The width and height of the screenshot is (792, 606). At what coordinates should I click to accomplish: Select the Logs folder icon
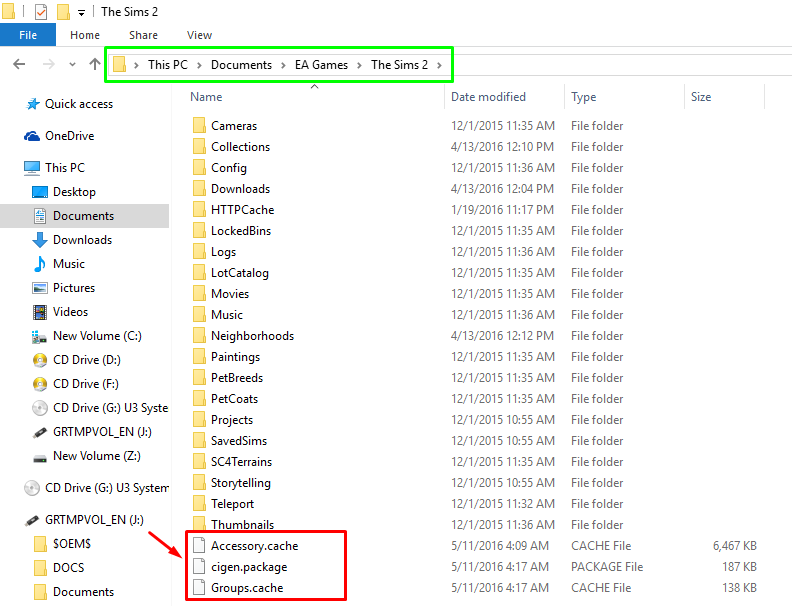point(199,251)
